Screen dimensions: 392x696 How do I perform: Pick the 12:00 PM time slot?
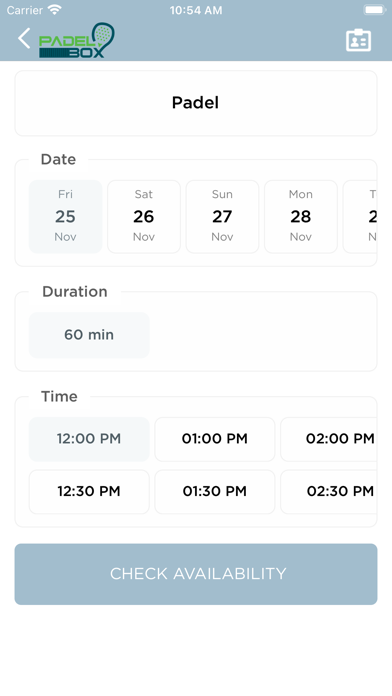point(89,439)
